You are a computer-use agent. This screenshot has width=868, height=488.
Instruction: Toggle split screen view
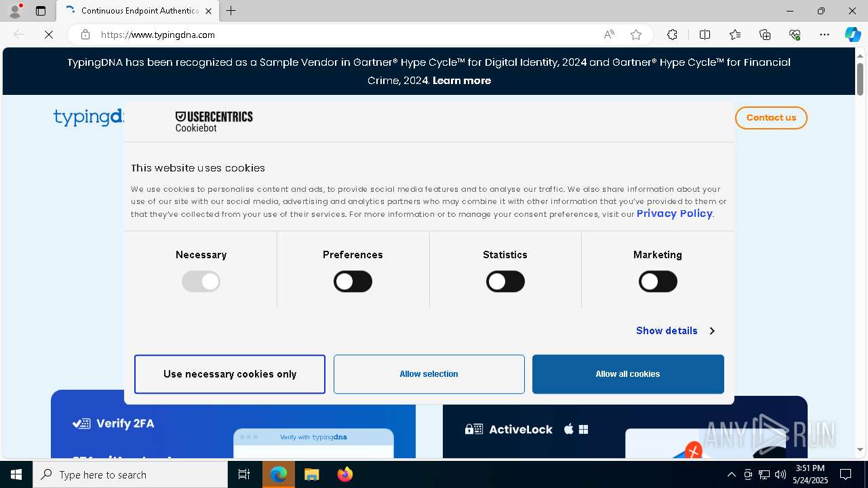[x=705, y=35]
